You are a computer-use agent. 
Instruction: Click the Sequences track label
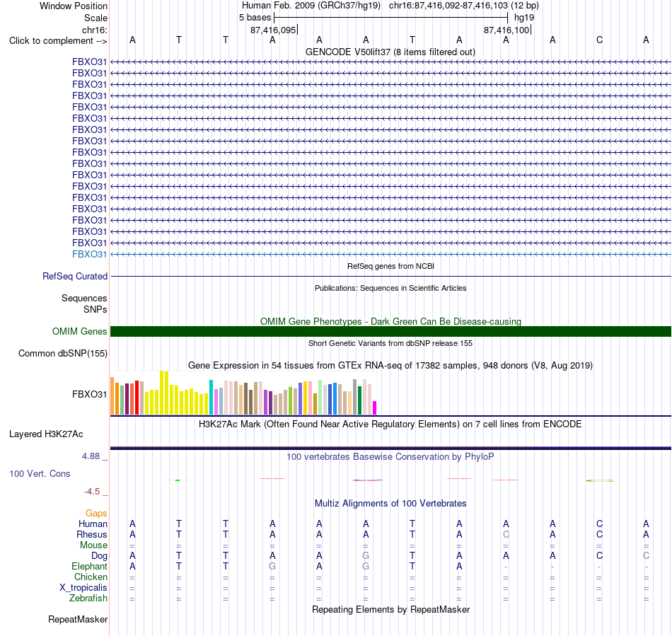click(x=84, y=298)
